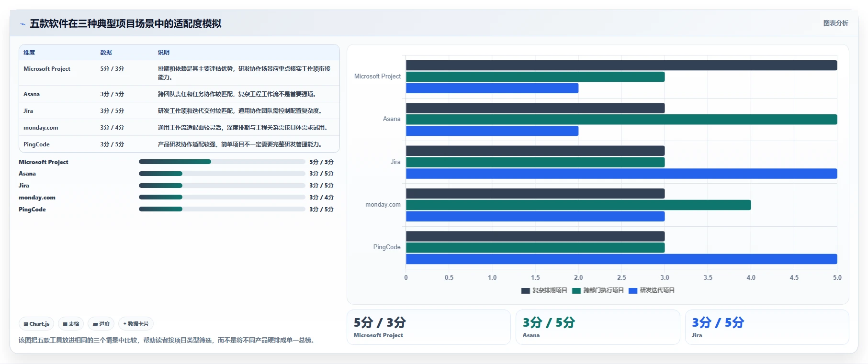The width and height of the screenshot is (868, 364).
Task: Click the Asana chart axis label
Action: 392,119
